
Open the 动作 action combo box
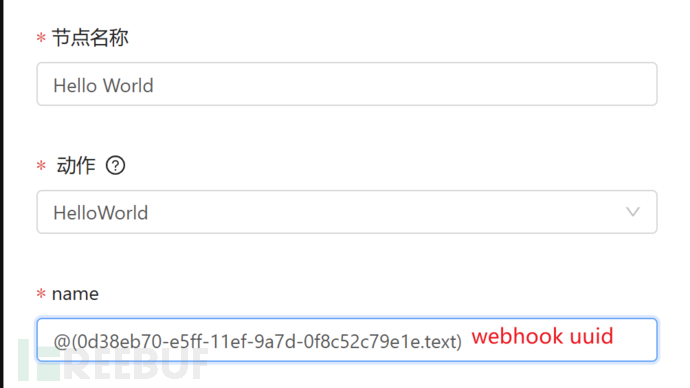[x=347, y=212]
